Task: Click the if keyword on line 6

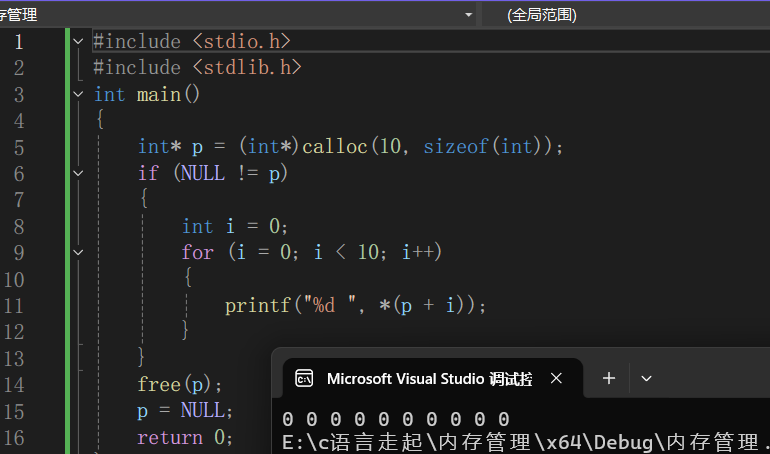Action: click(x=148, y=173)
